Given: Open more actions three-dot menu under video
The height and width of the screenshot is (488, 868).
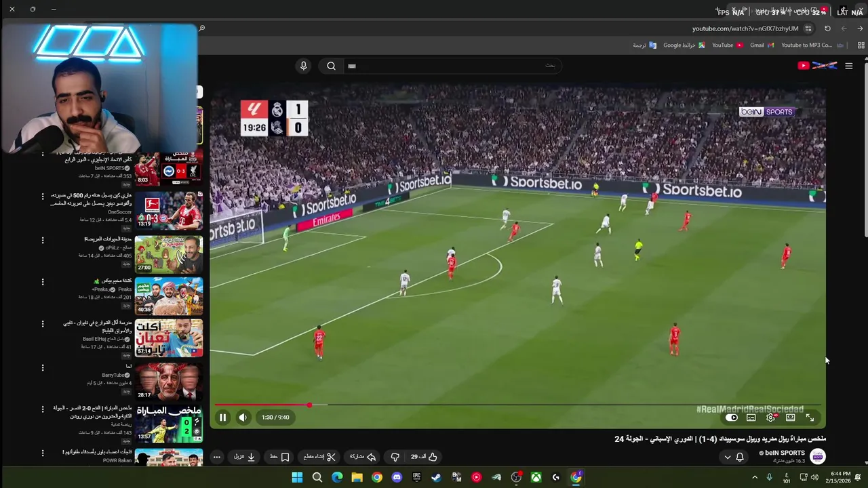Looking at the screenshot, I should (217, 457).
